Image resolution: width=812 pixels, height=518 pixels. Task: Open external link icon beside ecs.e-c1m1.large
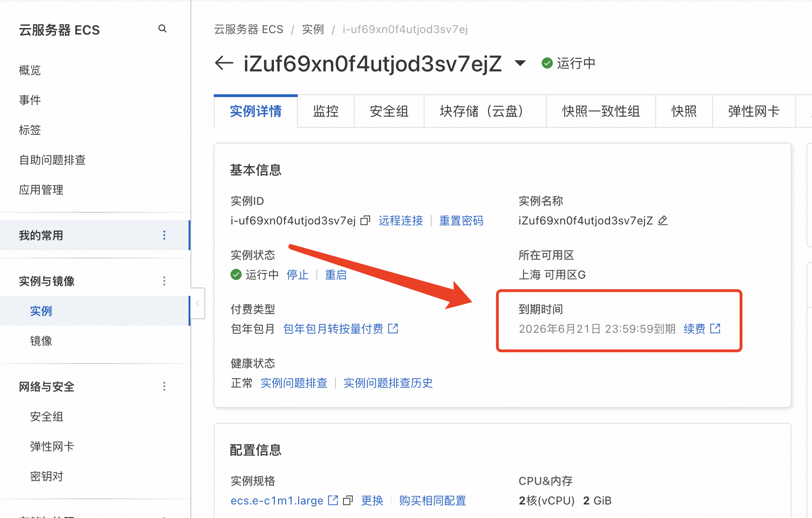point(333,500)
